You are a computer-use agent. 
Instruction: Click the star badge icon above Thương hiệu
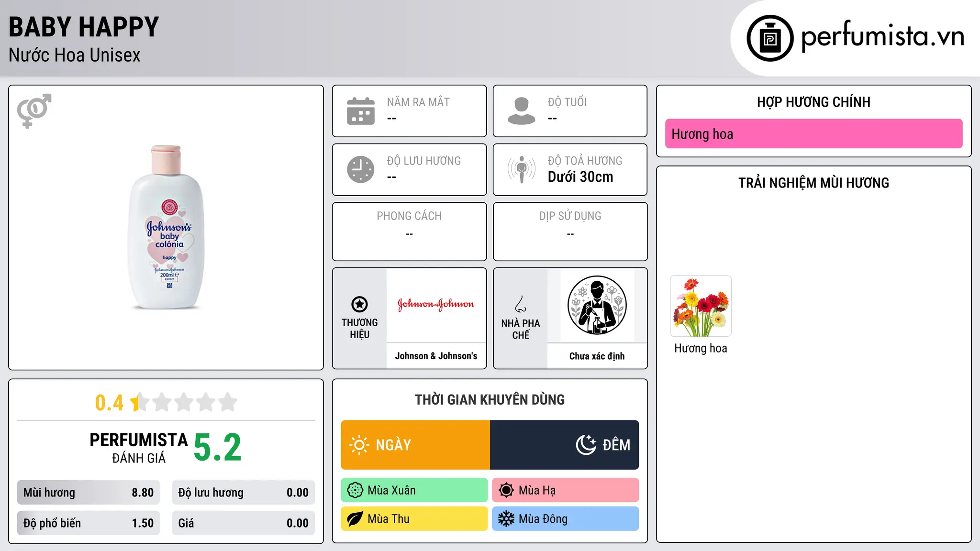click(x=359, y=304)
